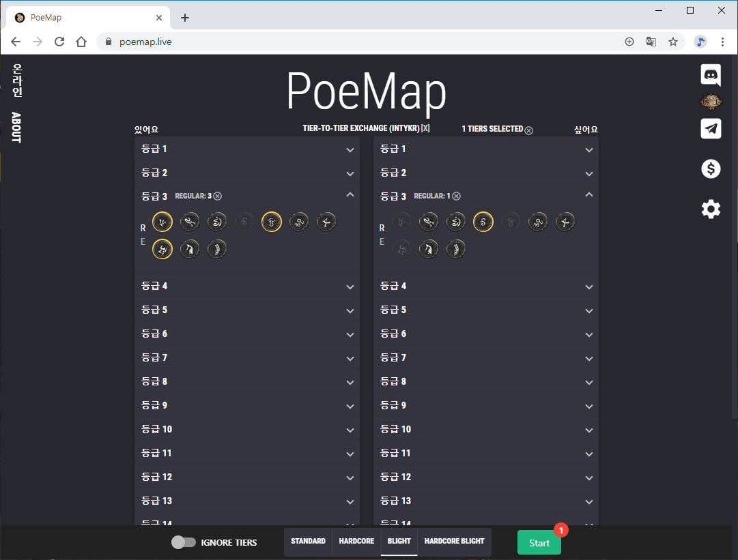Expand 등급 11 in the 싶어요 panel
The width and height of the screenshot is (738, 560).
485,454
